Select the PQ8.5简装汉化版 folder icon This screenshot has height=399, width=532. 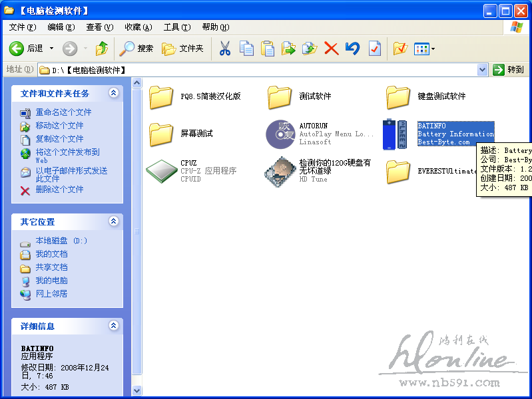(161, 97)
